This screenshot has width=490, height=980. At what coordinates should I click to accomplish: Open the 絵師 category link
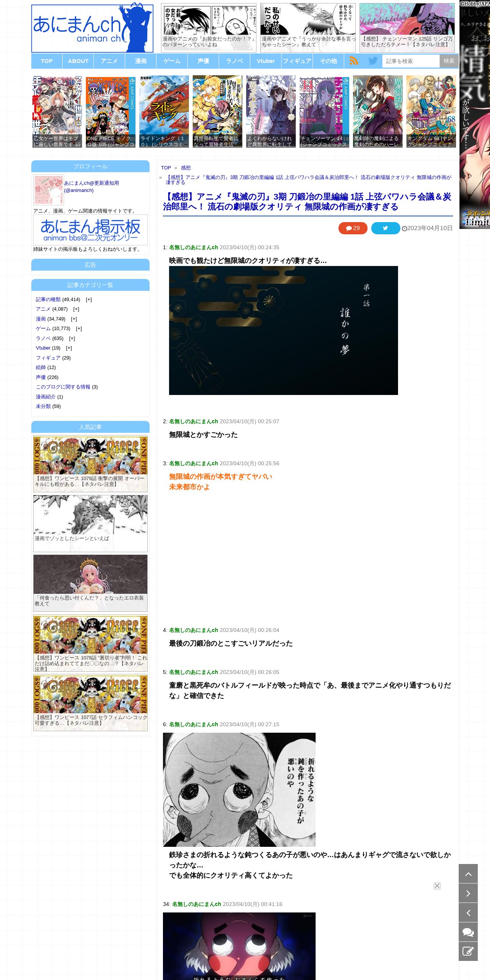pyautogui.click(x=41, y=367)
